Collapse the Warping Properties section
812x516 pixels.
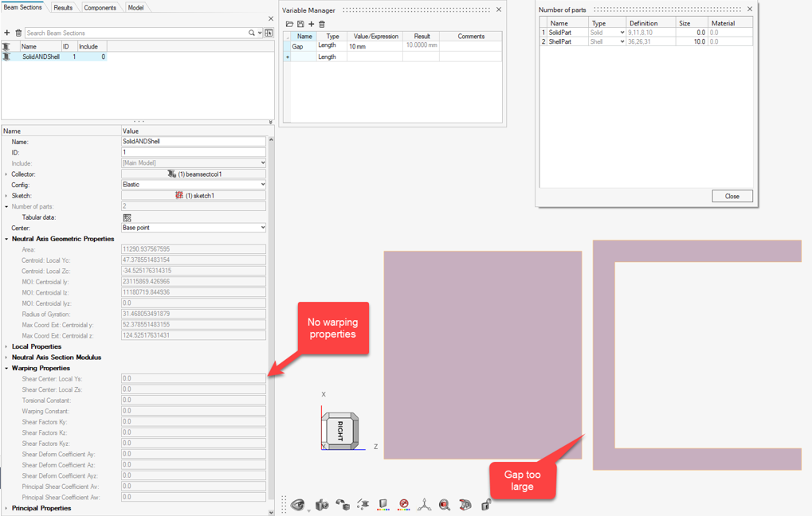pyautogui.click(x=7, y=368)
